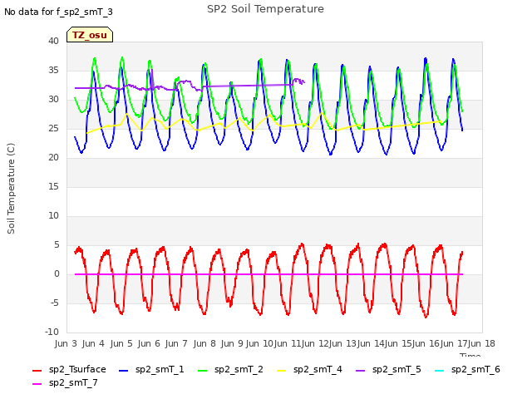Click the 0 y-axis tick label

pos(57,273)
